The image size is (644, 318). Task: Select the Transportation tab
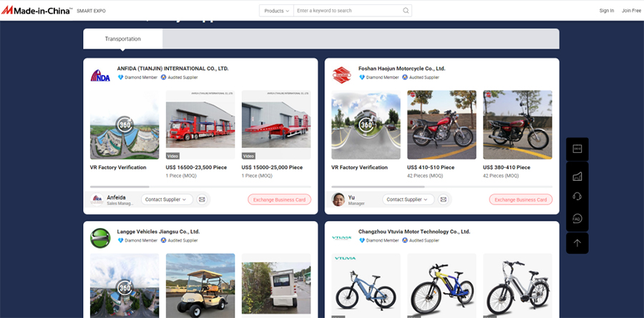point(123,39)
